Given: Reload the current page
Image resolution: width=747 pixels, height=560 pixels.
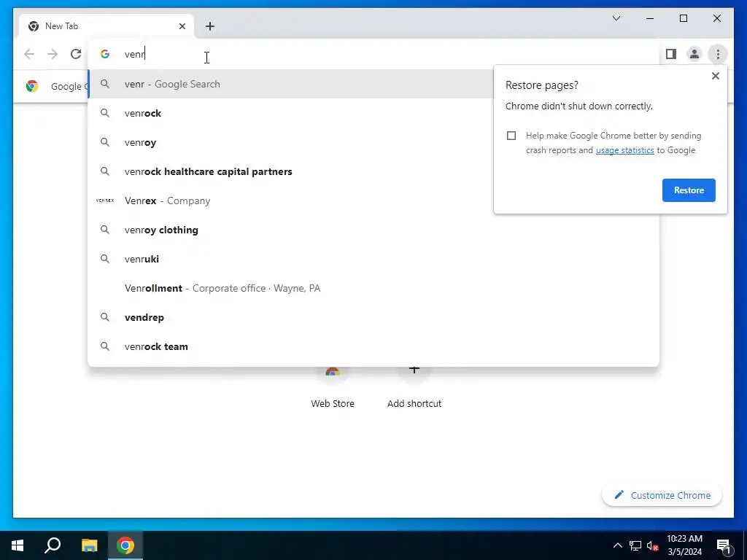Looking at the screenshot, I should coord(76,54).
